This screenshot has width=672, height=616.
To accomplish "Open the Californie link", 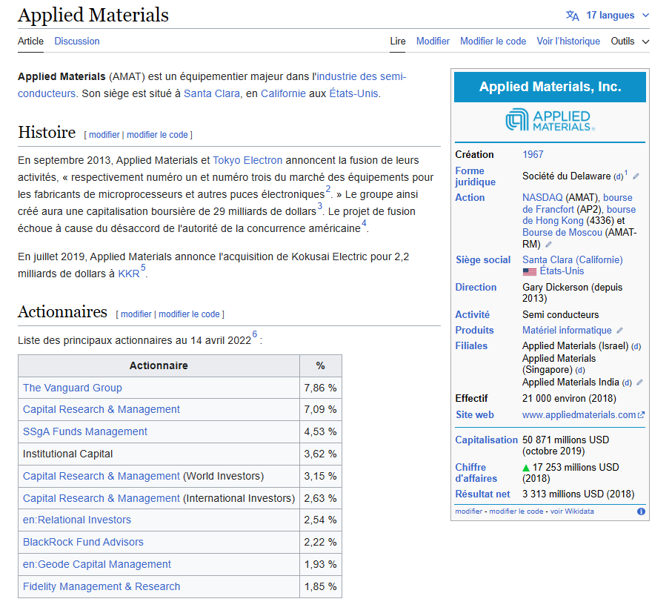I will (283, 94).
